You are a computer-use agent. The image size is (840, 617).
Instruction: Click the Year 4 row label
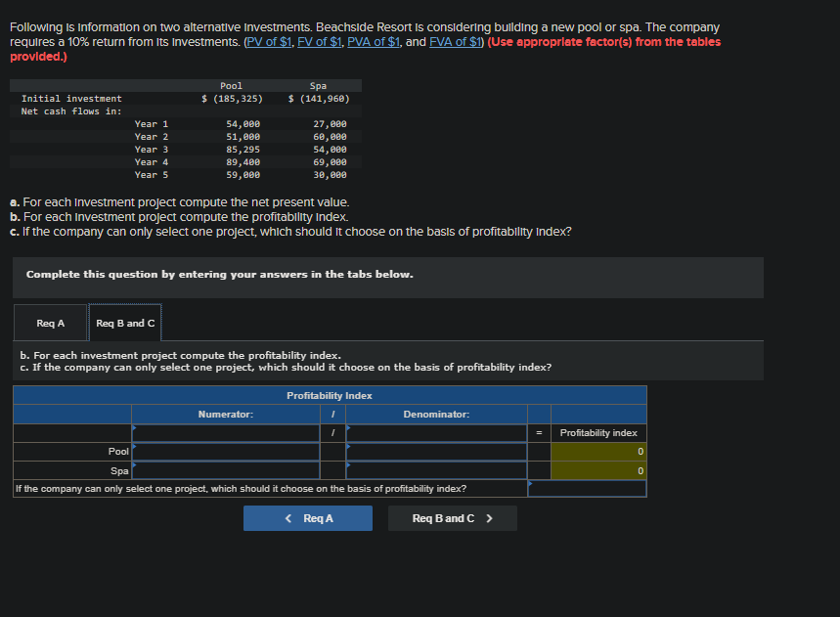pos(151,161)
